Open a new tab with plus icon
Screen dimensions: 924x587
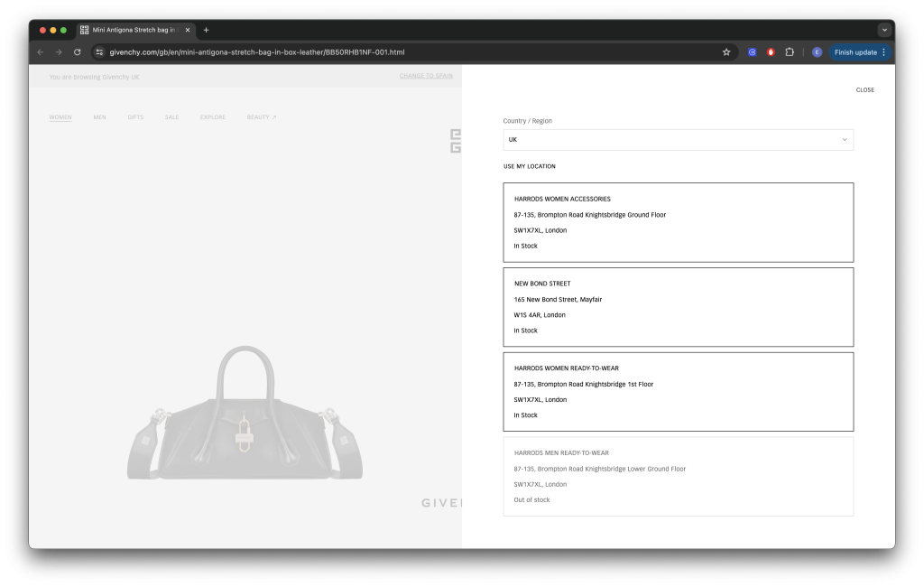[x=206, y=30]
